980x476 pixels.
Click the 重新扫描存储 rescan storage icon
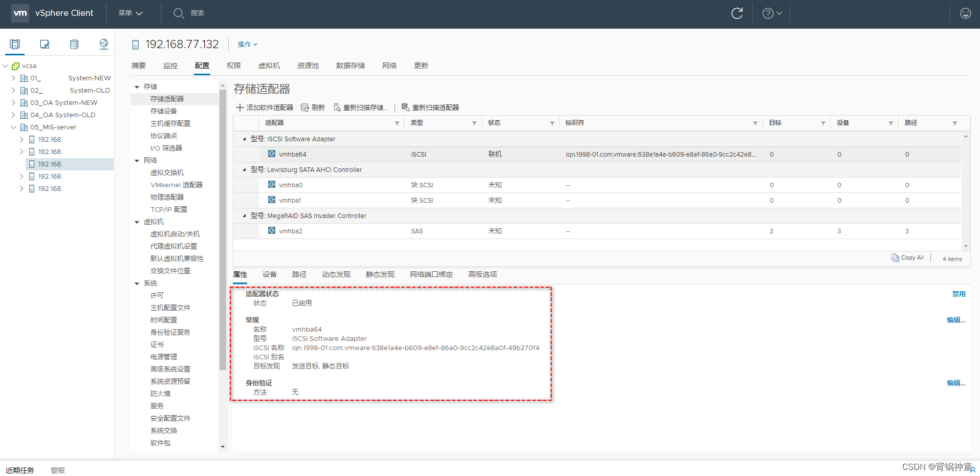[x=337, y=107]
